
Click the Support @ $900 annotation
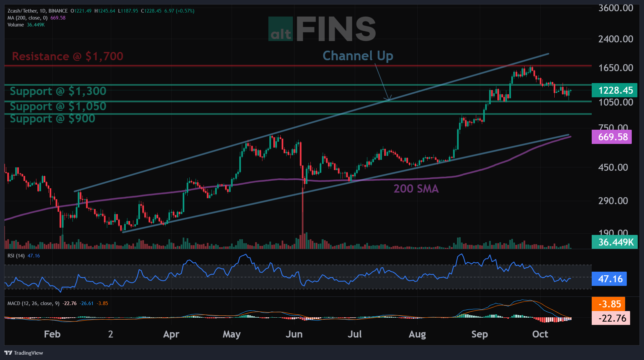click(x=53, y=118)
